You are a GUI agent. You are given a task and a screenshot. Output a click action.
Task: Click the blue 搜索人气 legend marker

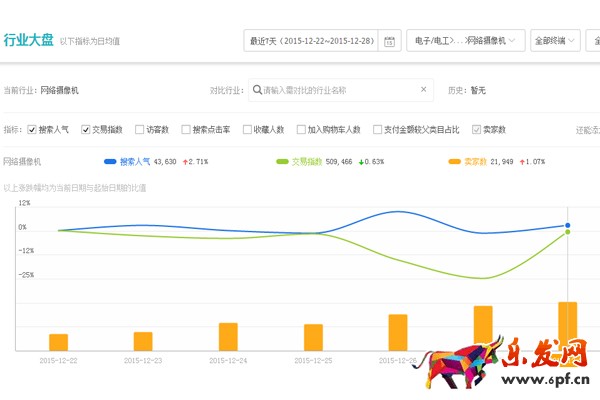point(109,160)
